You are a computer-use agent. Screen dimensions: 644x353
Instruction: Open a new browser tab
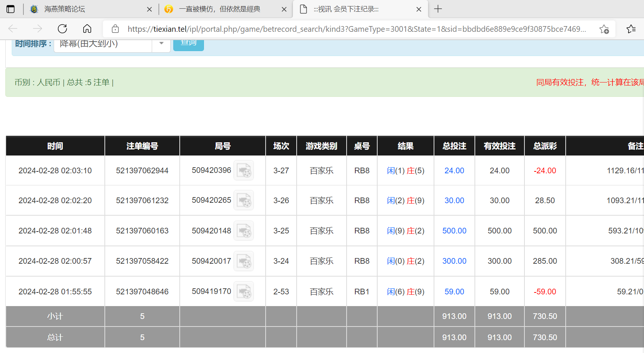tap(438, 9)
